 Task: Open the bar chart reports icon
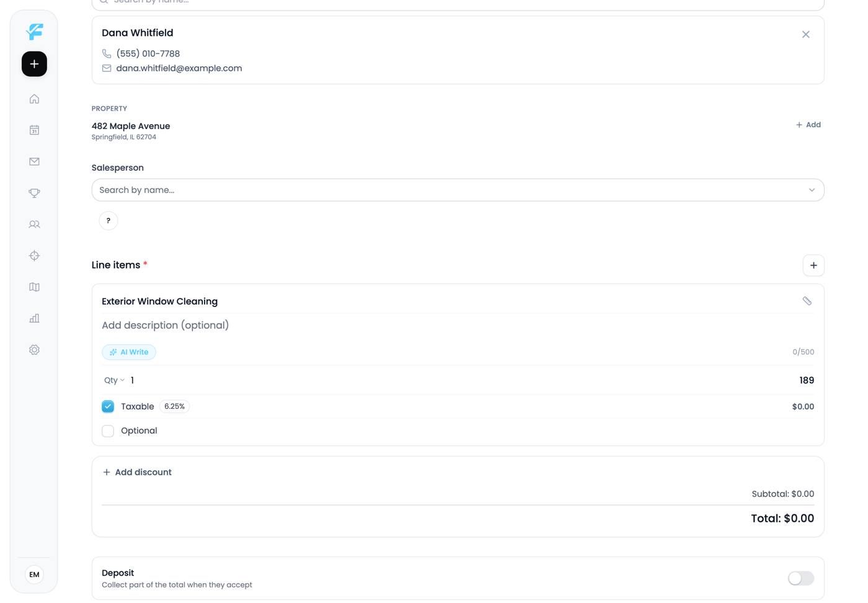[34, 318]
